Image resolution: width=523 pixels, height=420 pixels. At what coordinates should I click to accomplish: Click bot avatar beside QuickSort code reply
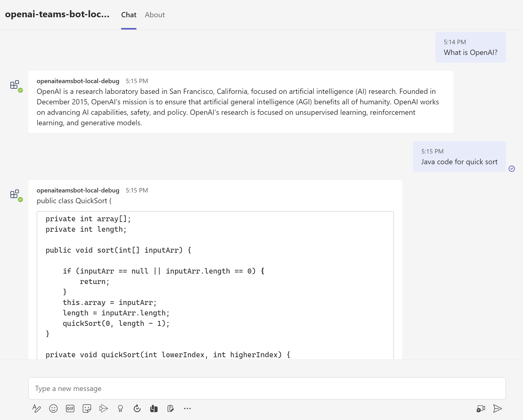[x=15, y=194]
